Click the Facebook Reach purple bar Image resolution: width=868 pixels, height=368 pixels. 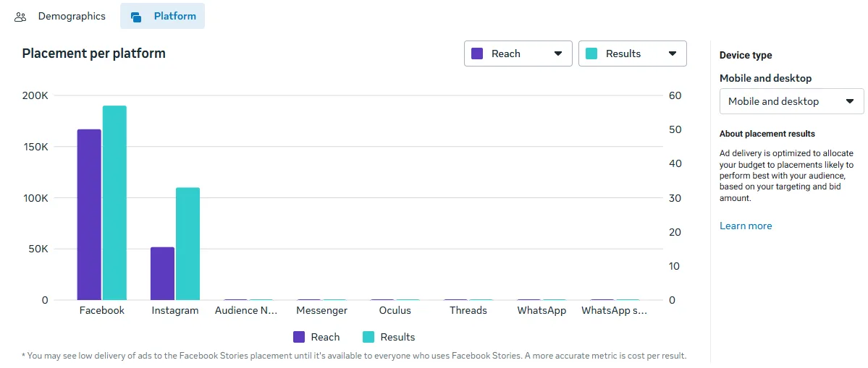click(x=89, y=215)
